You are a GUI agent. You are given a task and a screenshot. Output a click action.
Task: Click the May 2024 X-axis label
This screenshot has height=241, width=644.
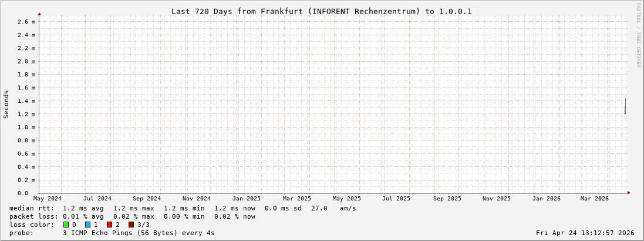point(50,199)
